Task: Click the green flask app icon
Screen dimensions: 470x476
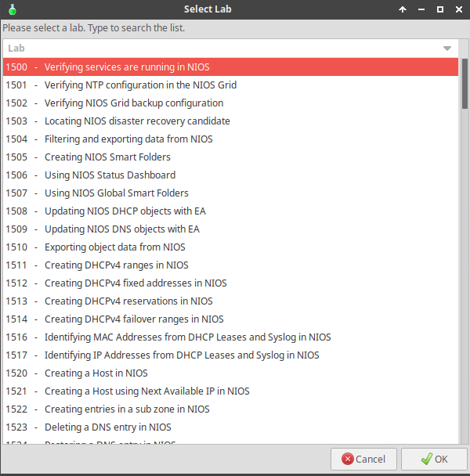Action: 13,9
